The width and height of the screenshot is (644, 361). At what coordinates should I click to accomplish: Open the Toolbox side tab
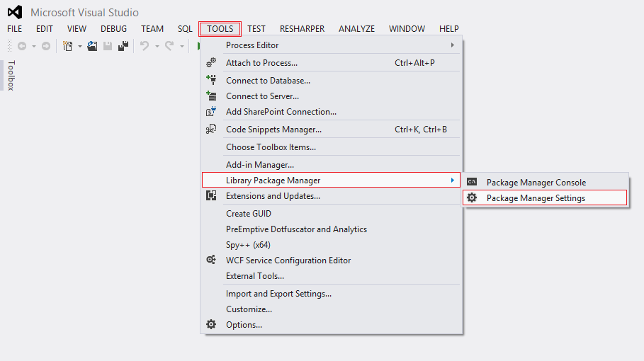pyautogui.click(x=11, y=76)
